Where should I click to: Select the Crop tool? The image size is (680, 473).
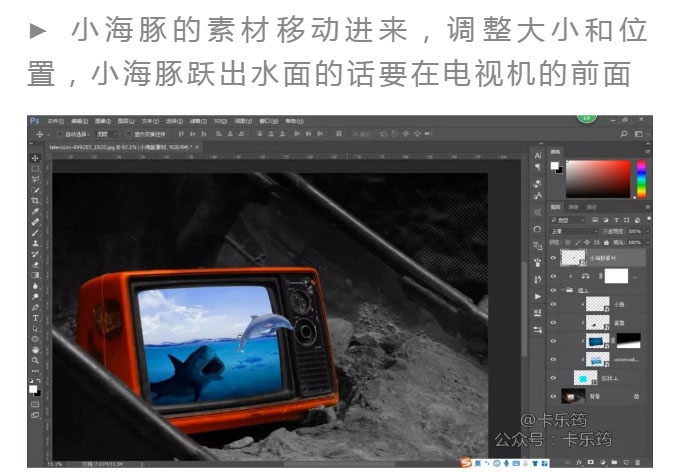click(36, 201)
